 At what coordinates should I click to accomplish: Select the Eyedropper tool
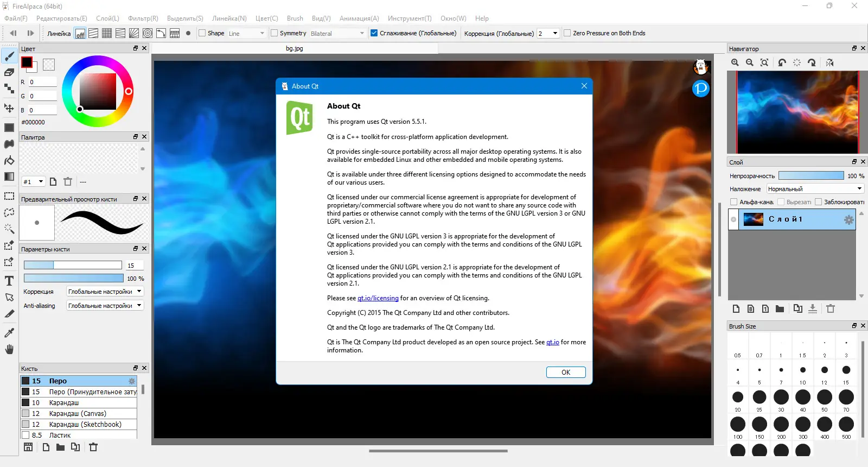(x=9, y=333)
